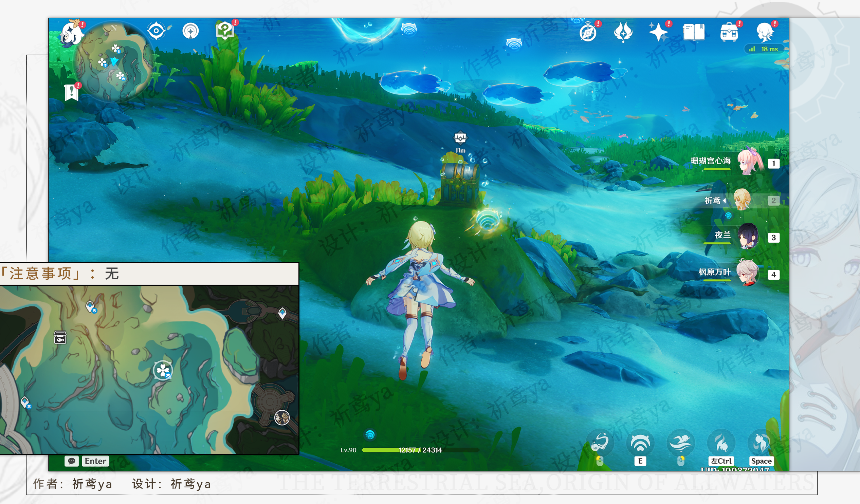Click the glowing sonar shell beside the chest
This screenshot has height=504, width=860.
488,220
